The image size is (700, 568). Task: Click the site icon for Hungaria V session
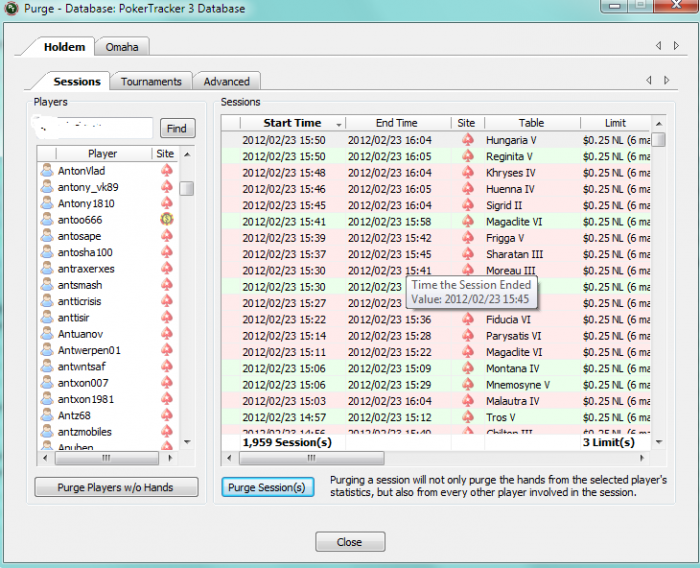467,140
